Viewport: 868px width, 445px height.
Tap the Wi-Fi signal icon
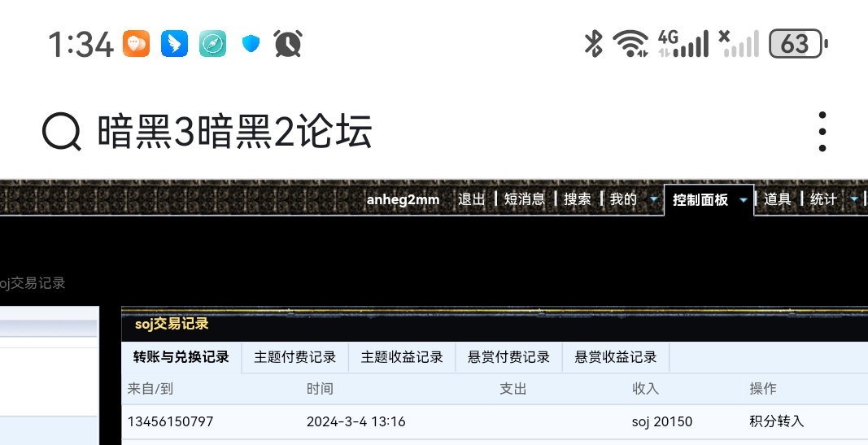[x=630, y=43]
